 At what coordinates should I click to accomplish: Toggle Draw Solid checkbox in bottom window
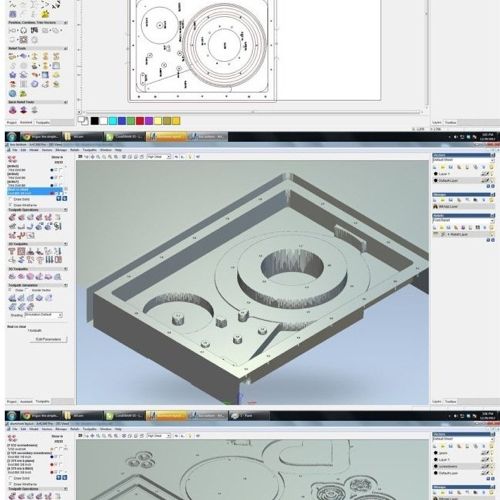point(10,478)
